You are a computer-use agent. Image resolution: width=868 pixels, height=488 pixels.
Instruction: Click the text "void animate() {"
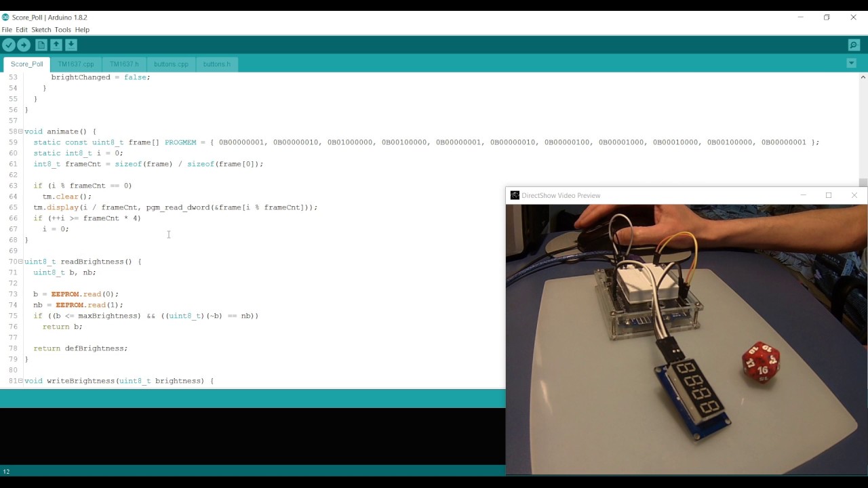click(x=60, y=131)
